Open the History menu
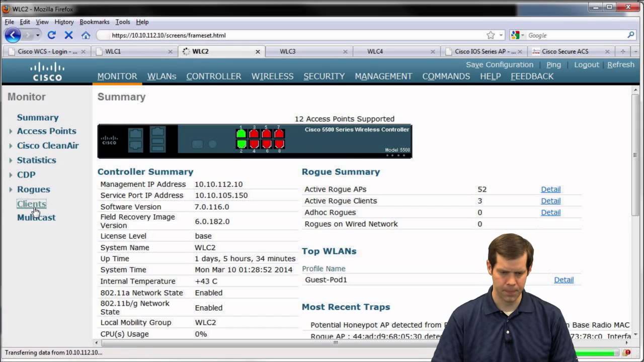This screenshot has width=644, height=362. pyautogui.click(x=64, y=22)
